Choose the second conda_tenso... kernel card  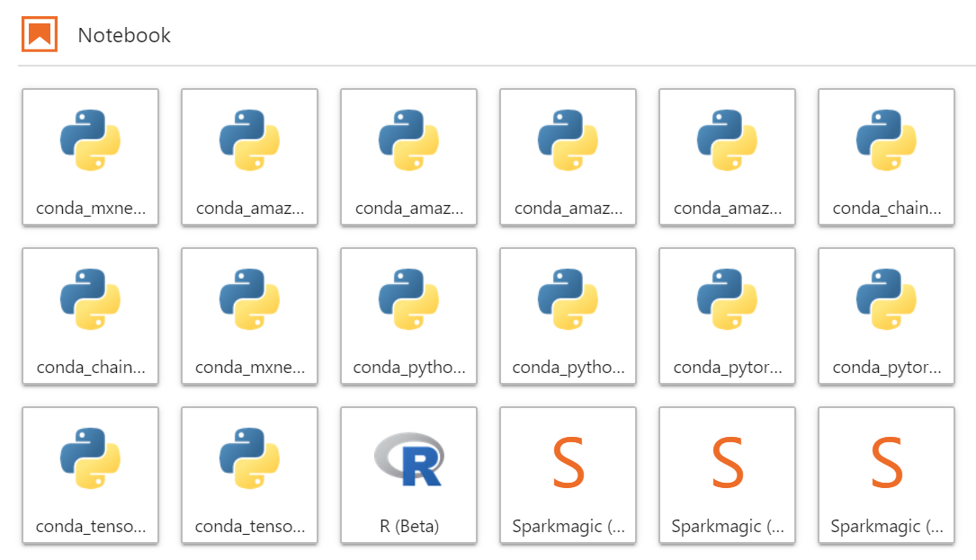249,476
